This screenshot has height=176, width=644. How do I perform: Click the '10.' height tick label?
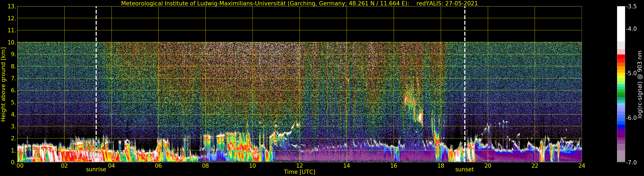[12, 43]
